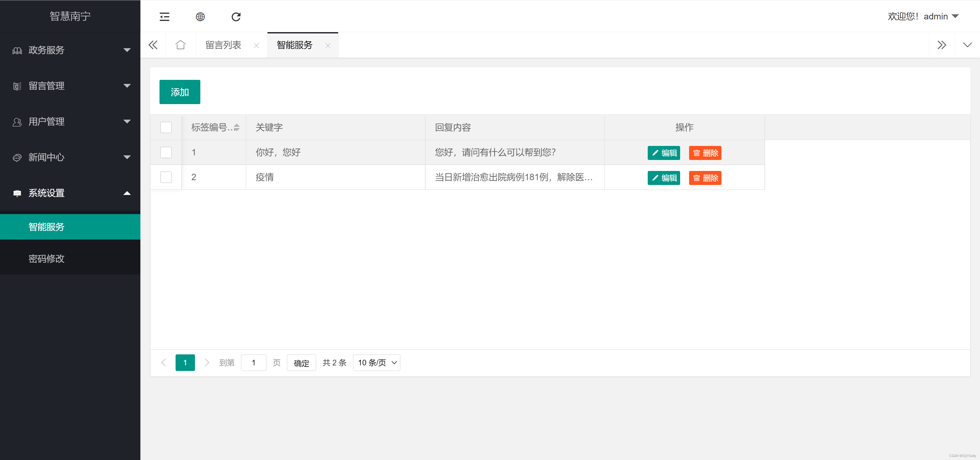Click the 用户管理 sidebar icon
Screen dimensions: 980x460
(17, 122)
